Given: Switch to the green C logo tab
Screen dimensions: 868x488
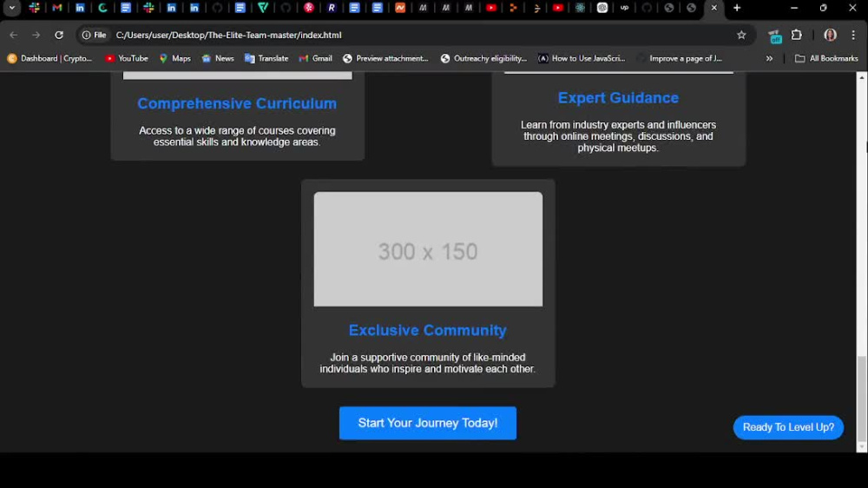Looking at the screenshot, I should [x=102, y=8].
